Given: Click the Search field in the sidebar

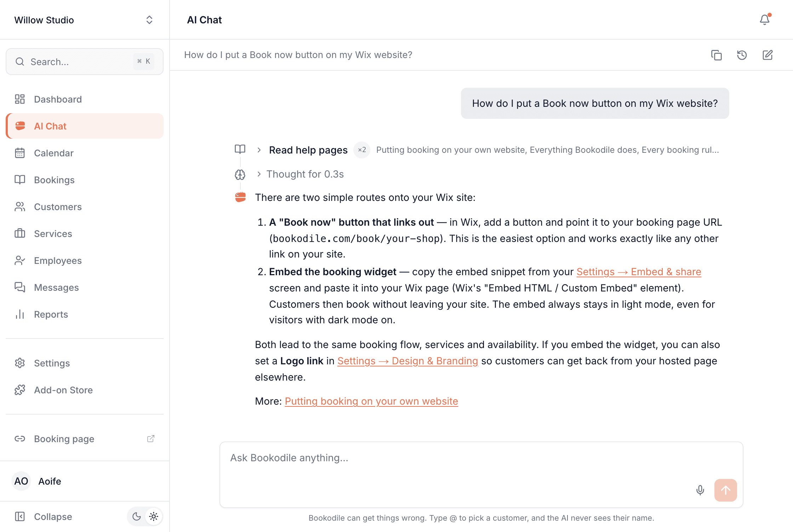Looking at the screenshot, I should click(84, 62).
